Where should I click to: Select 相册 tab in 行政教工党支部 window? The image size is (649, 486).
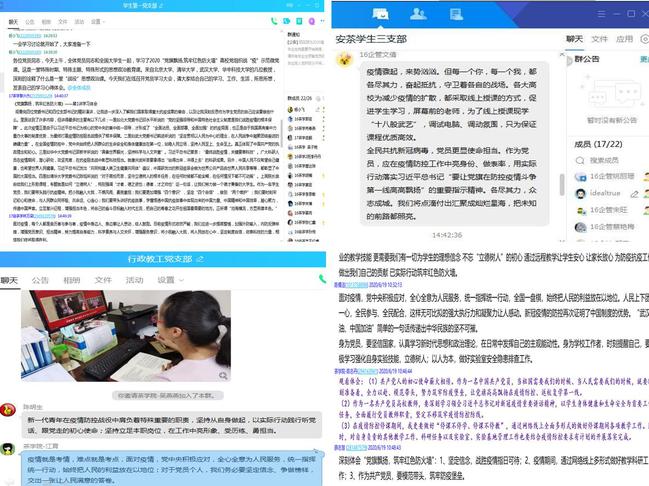click(71, 281)
